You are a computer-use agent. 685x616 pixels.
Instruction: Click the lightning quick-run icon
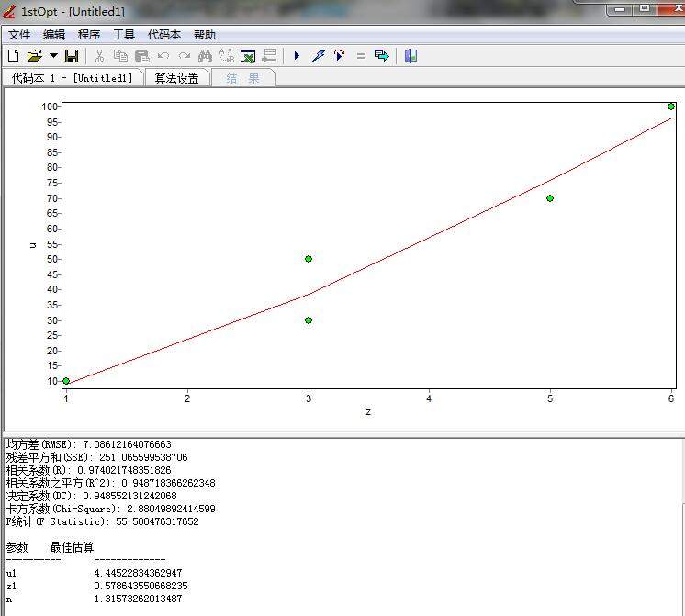coord(318,55)
